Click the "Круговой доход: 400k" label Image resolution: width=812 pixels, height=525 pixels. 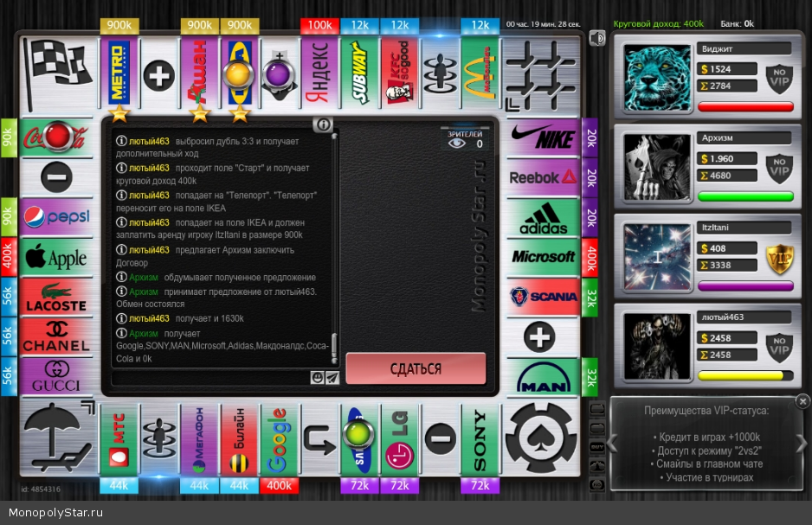[658, 24]
